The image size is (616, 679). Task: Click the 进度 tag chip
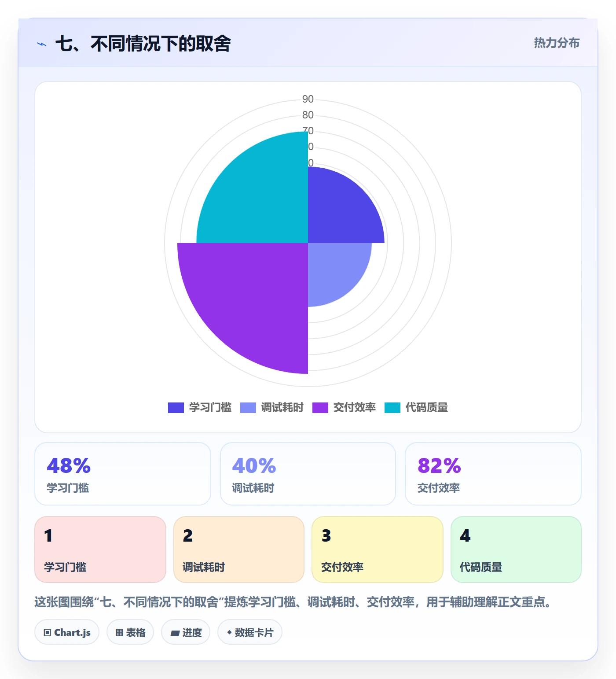[x=186, y=632]
